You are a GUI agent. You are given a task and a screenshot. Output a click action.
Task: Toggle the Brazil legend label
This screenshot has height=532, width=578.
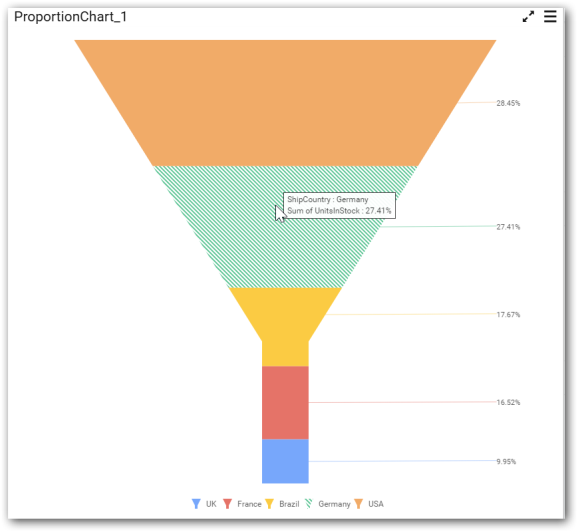point(289,504)
